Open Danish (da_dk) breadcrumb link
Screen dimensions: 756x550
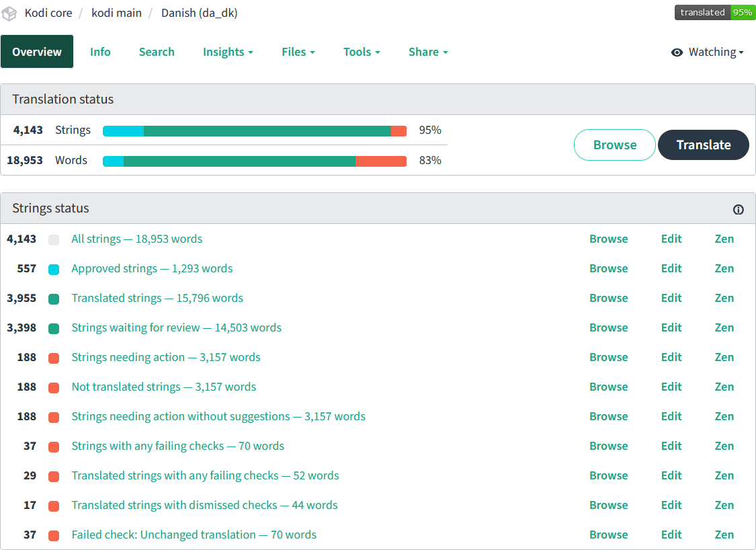[199, 13]
